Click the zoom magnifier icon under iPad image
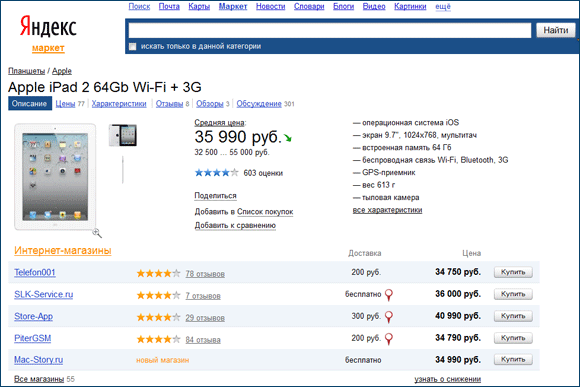Screen dimensions: 580x387 click(x=97, y=233)
